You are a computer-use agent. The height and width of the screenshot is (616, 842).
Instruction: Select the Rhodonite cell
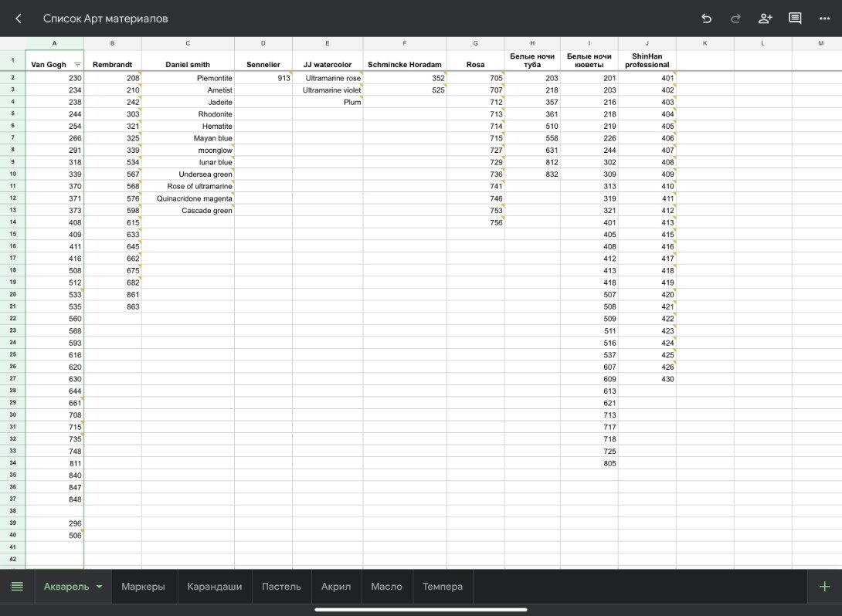point(188,113)
